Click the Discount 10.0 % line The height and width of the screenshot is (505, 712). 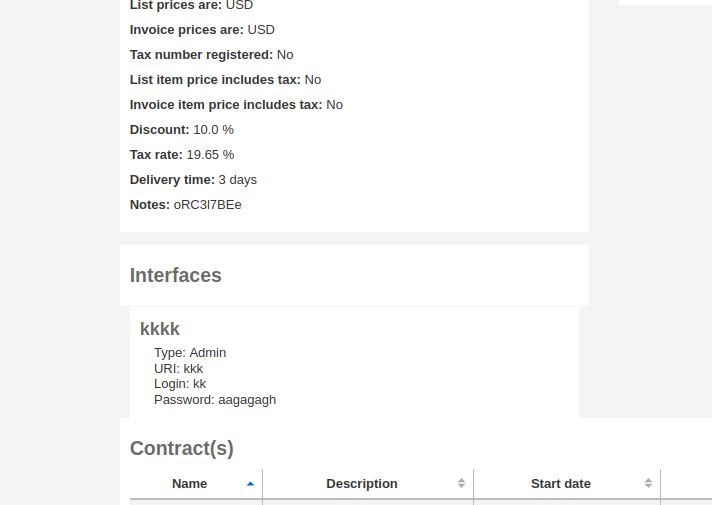coord(182,130)
